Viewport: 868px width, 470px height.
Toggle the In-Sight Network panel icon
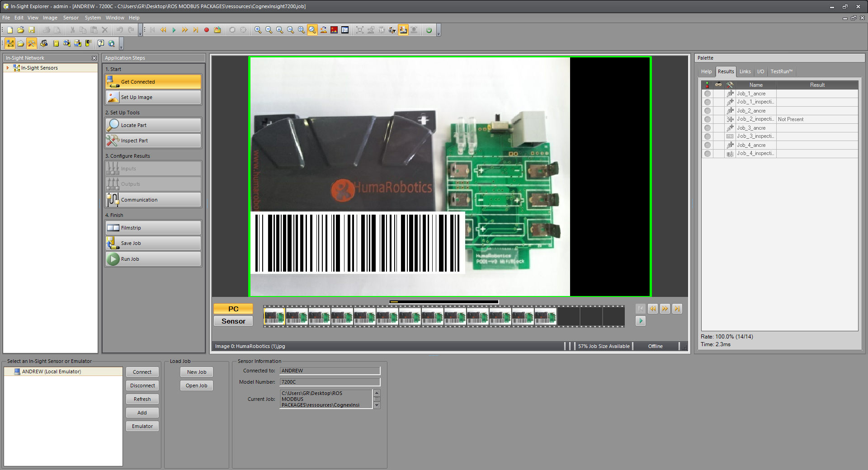10,43
